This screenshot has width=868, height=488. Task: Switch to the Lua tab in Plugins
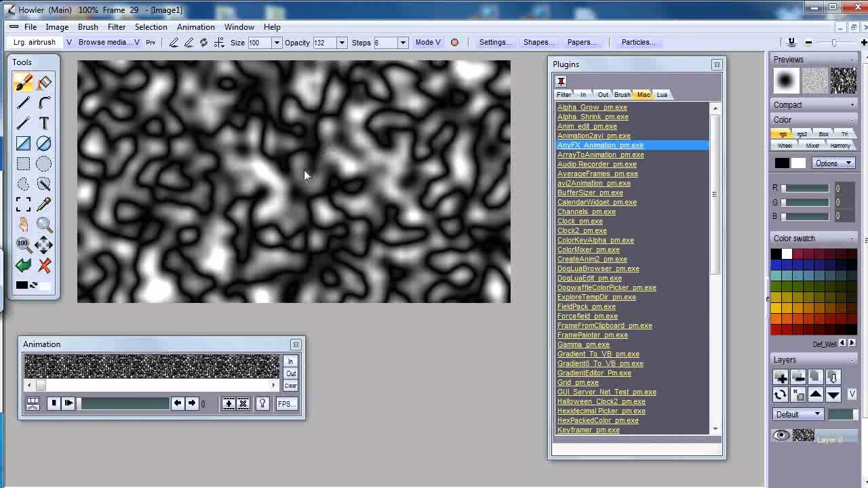point(662,95)
